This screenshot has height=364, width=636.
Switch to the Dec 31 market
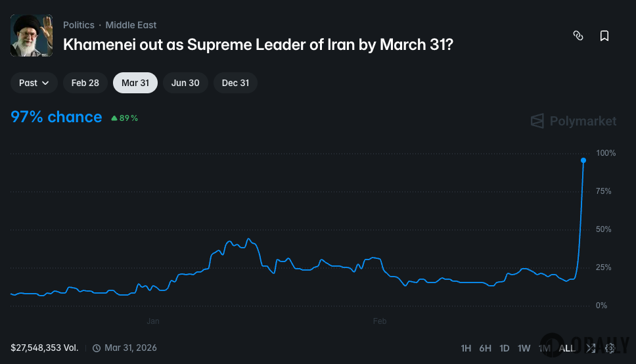[x=235, y=83]
